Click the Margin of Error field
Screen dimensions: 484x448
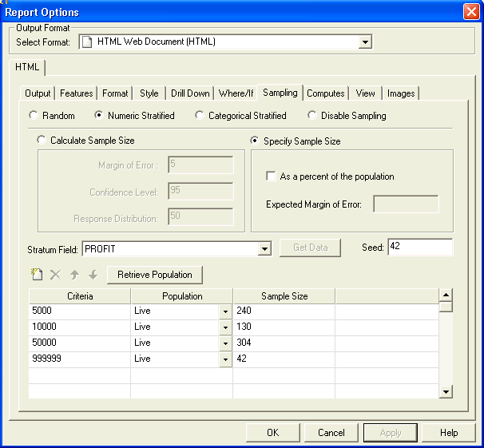200,165
